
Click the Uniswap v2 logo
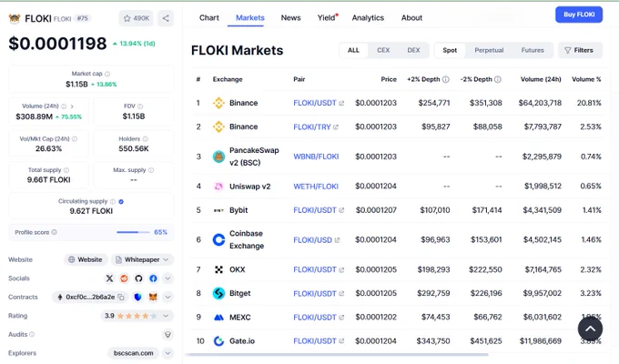click(x=218, y=187)
